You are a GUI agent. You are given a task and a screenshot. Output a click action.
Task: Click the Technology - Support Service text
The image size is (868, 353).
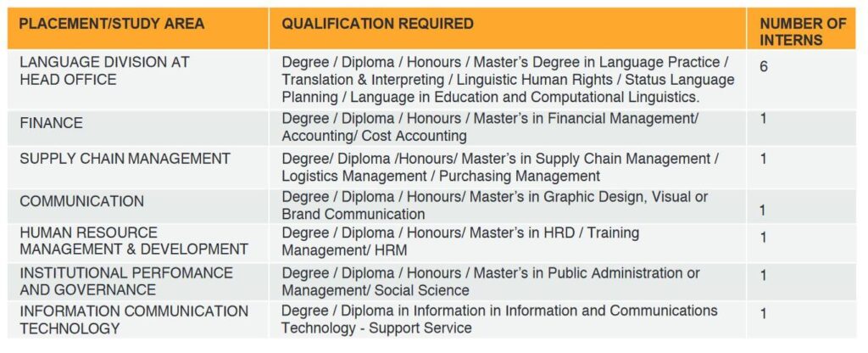(376, 328)
